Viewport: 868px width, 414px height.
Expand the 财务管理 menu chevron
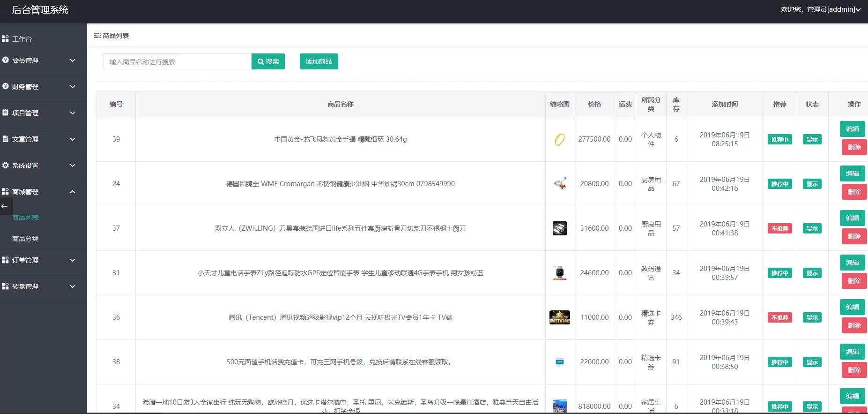point(73,87)
